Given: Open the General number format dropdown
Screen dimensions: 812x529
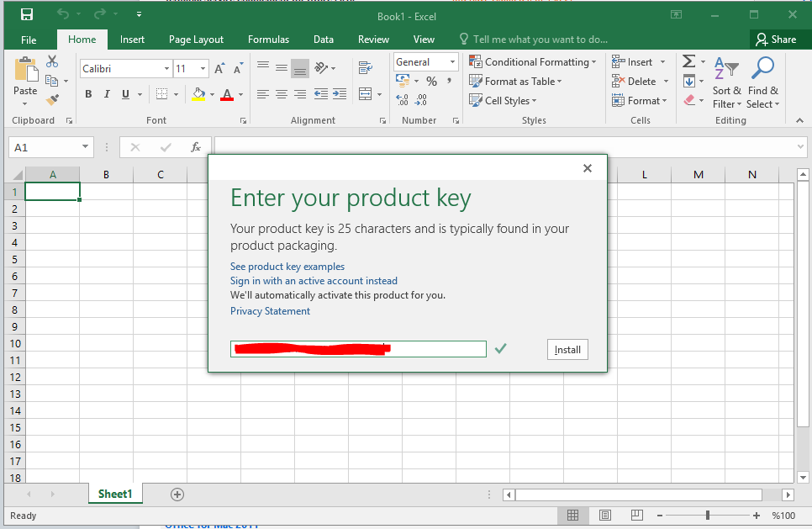Looking at the screenshot, I should 452,61.
